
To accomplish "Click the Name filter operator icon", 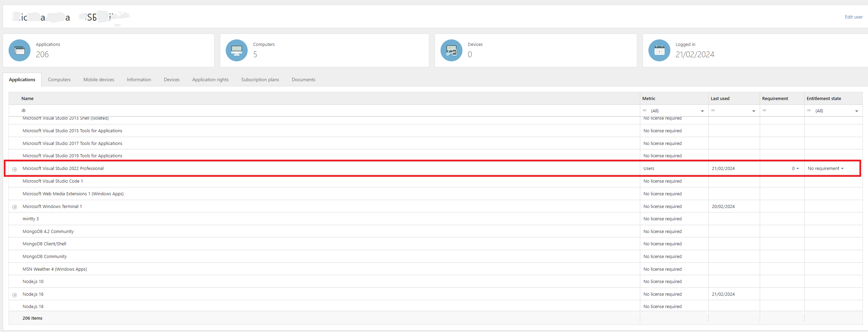I will pos(24,111).
